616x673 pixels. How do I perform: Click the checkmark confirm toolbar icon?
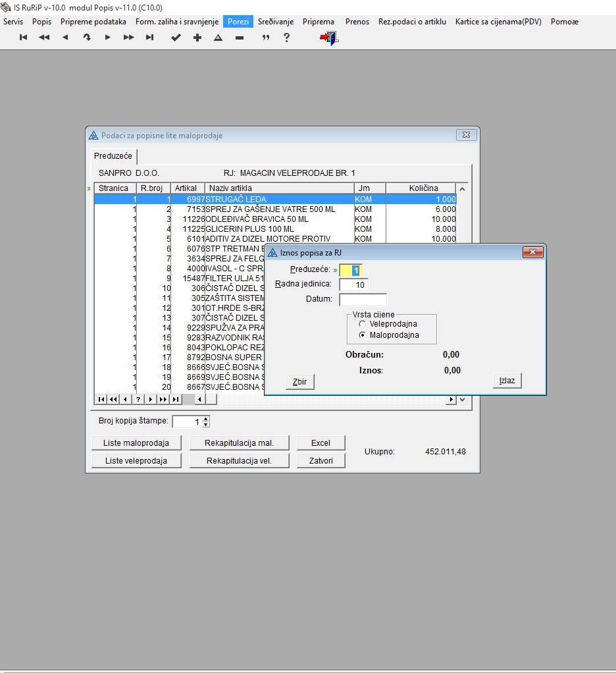176,38
